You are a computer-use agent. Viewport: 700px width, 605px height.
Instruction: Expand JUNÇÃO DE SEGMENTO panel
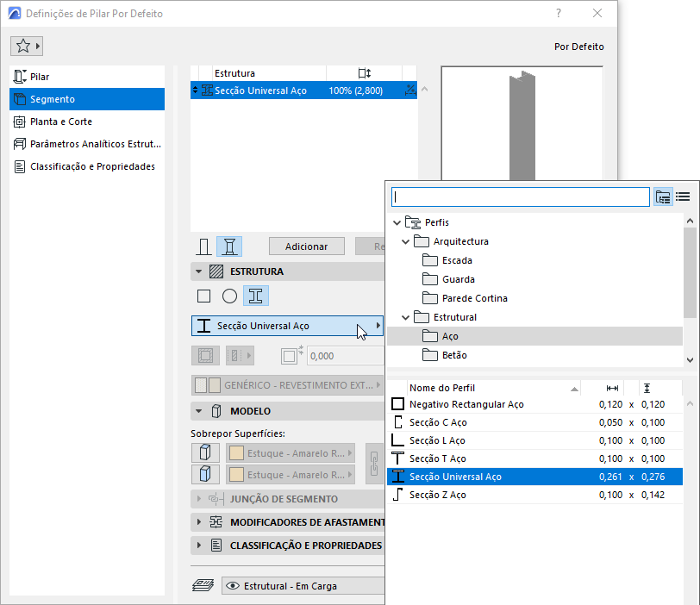199,499
